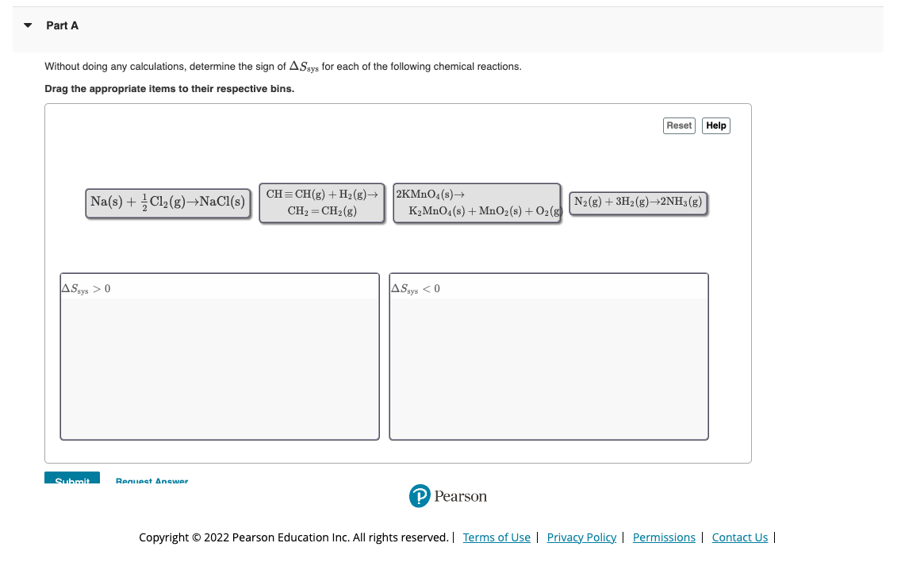Click the Submit button
The image size is (924, 566).
tap(71, 480)
